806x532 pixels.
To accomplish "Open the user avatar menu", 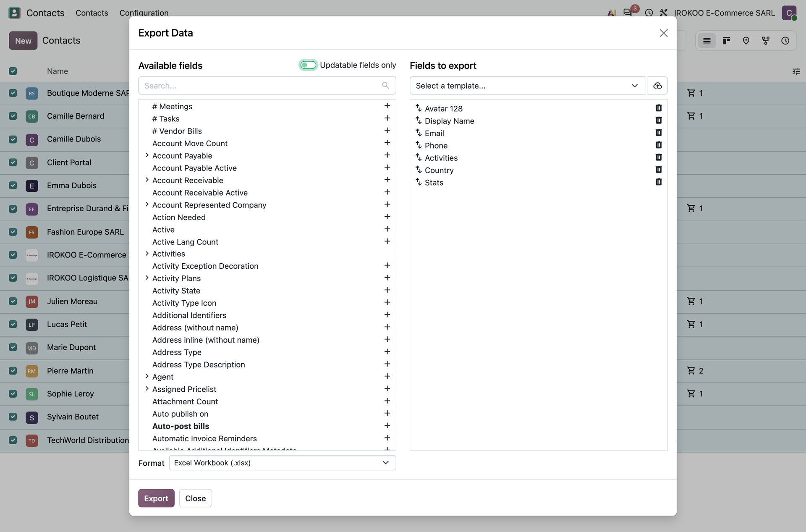I will click(x=789, y=13).
